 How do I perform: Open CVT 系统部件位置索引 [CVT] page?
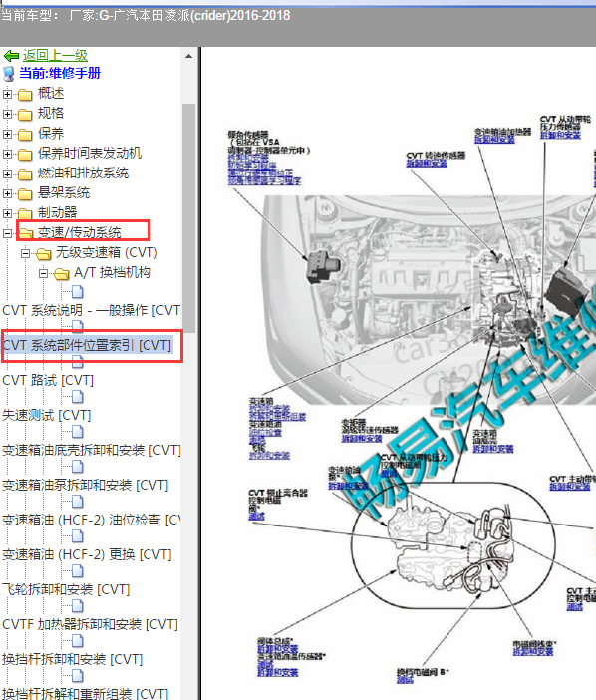tap(87, 345)
